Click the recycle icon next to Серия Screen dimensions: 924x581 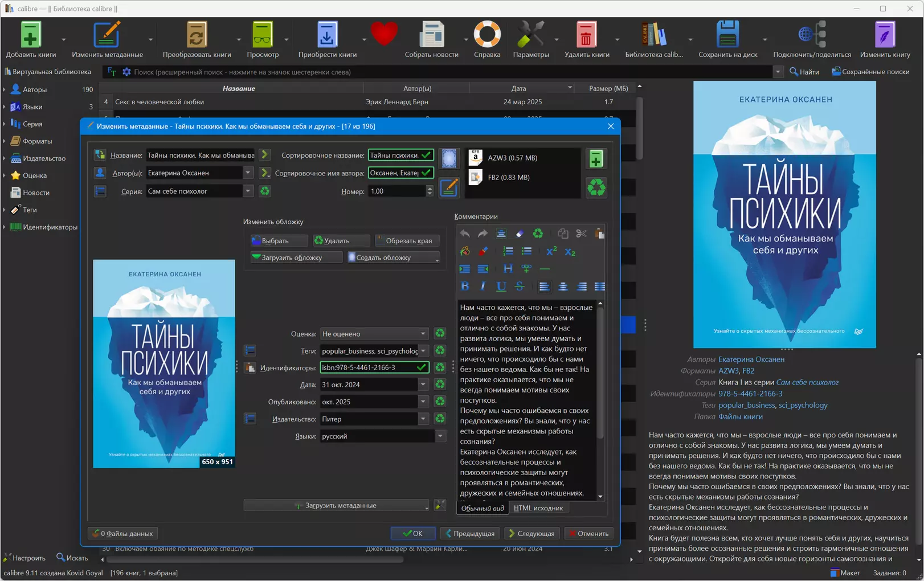265,191
